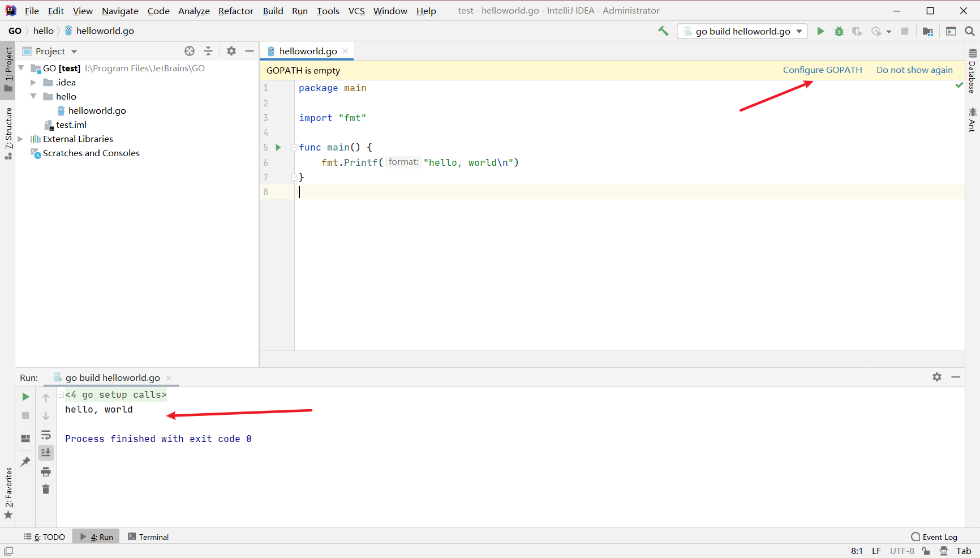Open the profiler run dropdown arrow
Screen dimensions: 980x558
889,32
